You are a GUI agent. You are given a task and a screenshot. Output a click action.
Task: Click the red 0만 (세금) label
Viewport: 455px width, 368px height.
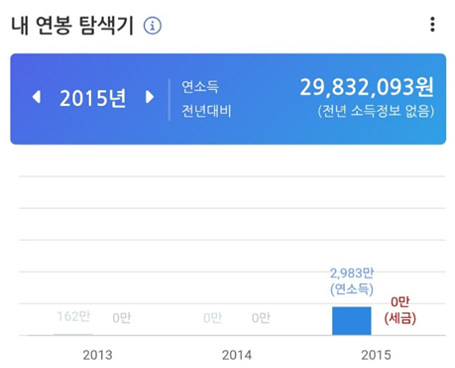(x=400, y=310)
